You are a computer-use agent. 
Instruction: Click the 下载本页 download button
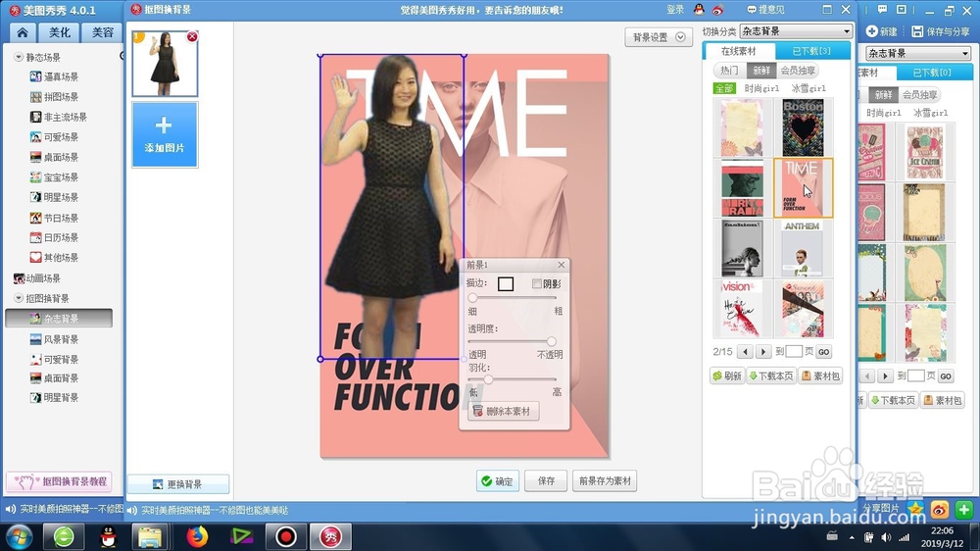coord(771,376)
